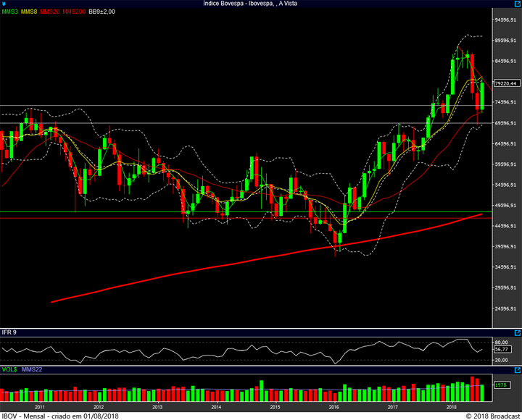Click the IFR value tag 56,77
Image resolution: width=522 pixels, height=420 pixels.
point(502,349)
